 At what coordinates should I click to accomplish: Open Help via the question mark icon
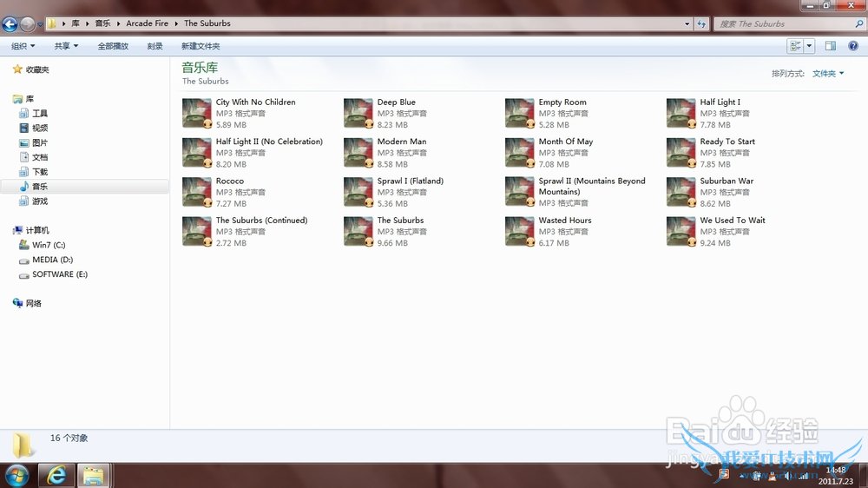click(x=853, y=46)
